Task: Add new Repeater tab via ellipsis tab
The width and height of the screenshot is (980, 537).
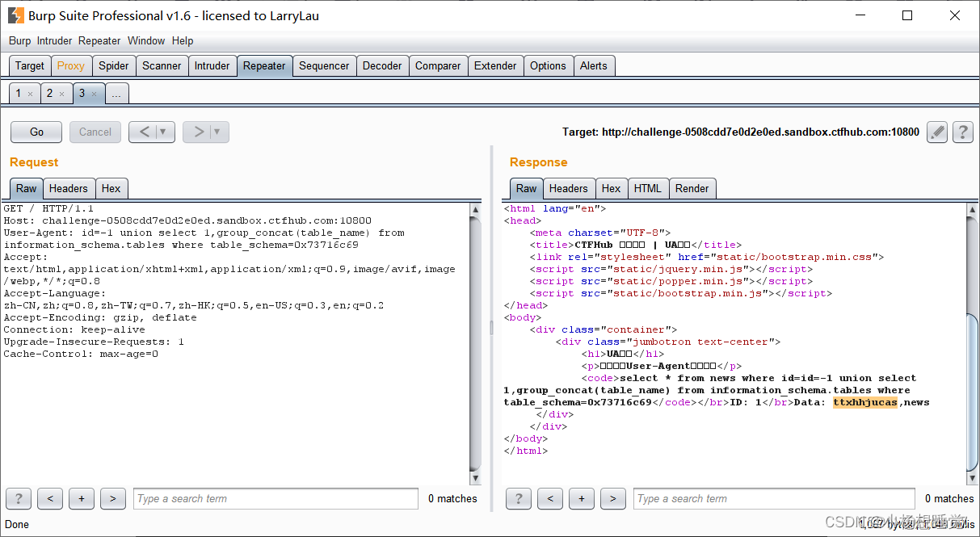Action: tap(116, 94)
